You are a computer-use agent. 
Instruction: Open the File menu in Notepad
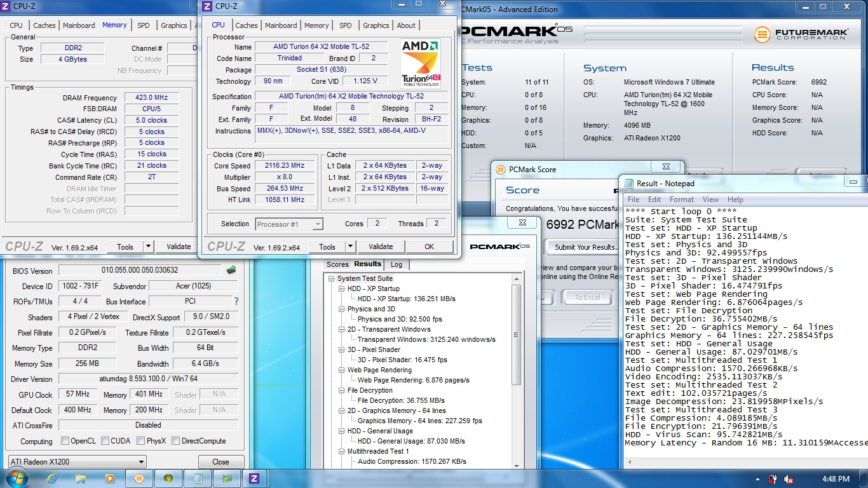click(x=634, y=200)
